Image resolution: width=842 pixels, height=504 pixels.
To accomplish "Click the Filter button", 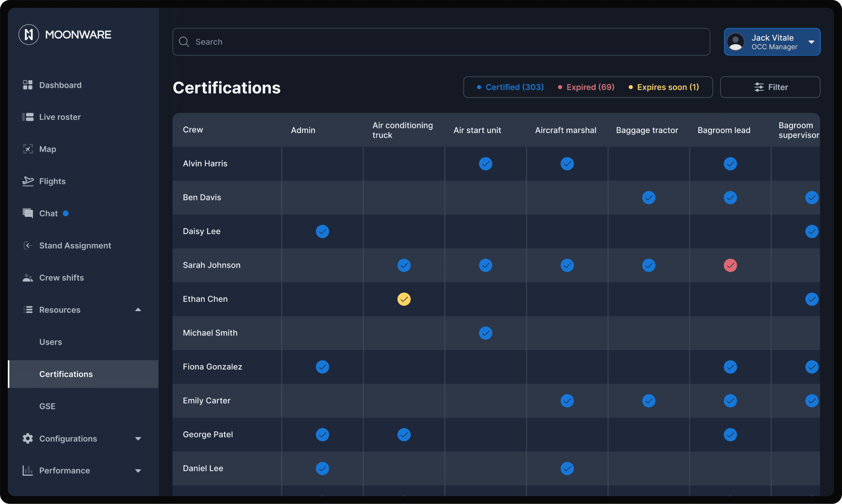I will (x=770, y=87).
